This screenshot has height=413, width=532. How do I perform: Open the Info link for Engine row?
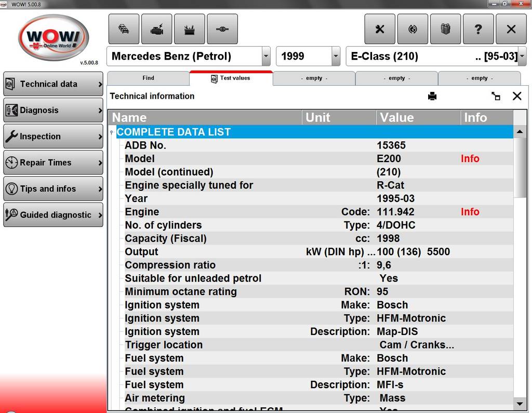pyautogui.click(x=470, y=212)
